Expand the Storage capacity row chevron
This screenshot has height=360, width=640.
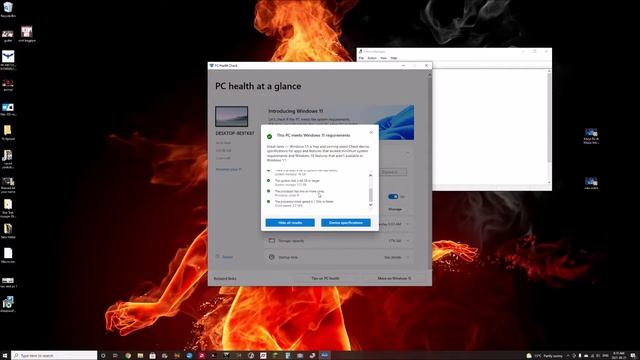coord(408,241)
